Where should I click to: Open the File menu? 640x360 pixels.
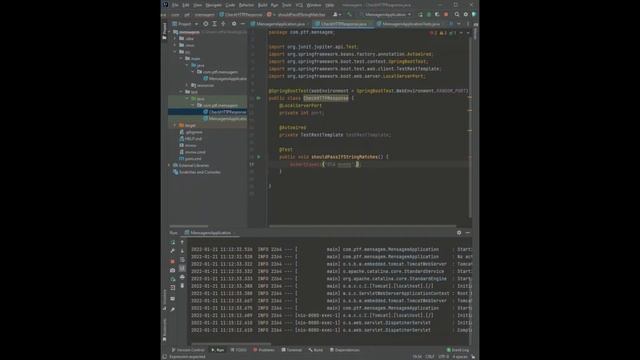pyautogui.click(x=175, y=5)
